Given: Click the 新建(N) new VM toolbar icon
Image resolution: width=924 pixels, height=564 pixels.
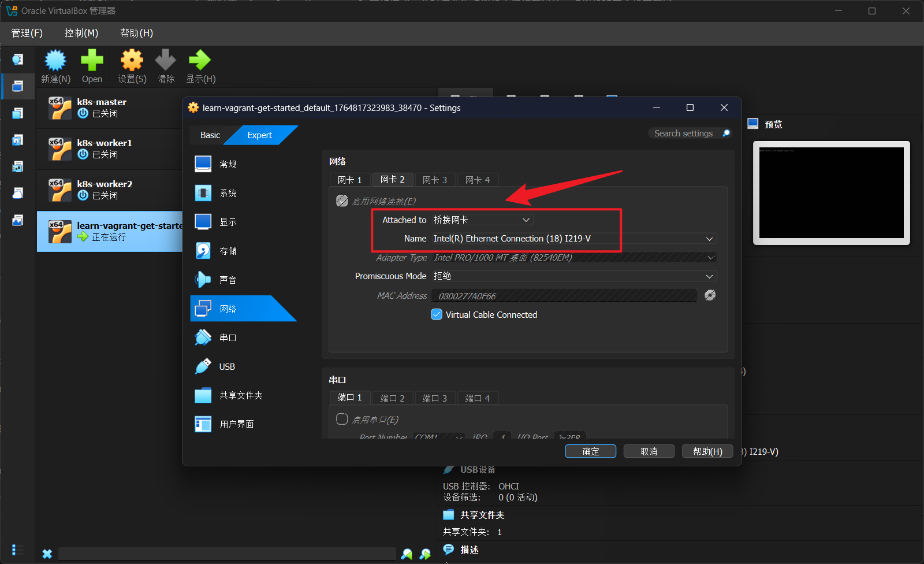Looking at the screenshot, I should click(x=55, y=61).
